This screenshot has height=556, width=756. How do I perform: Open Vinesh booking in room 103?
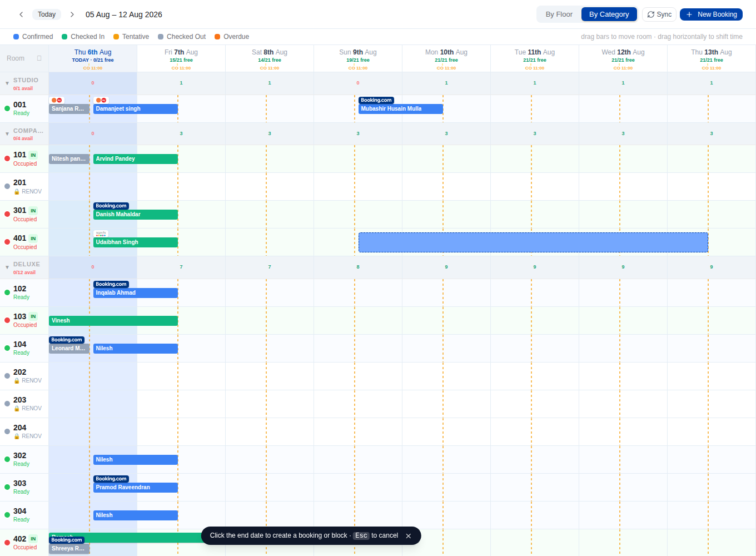click(113, 321)
